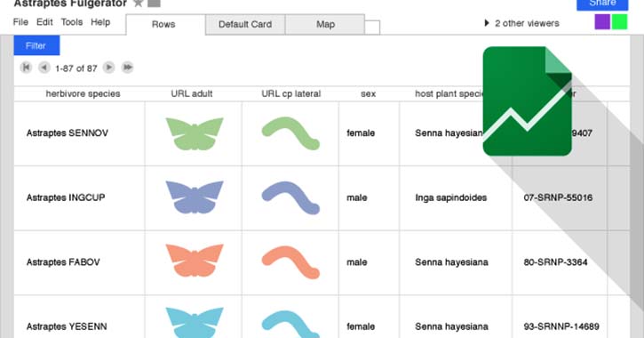Open the folder icon beside the title
This screenshot has height=338, width=644.
point(154,4)
